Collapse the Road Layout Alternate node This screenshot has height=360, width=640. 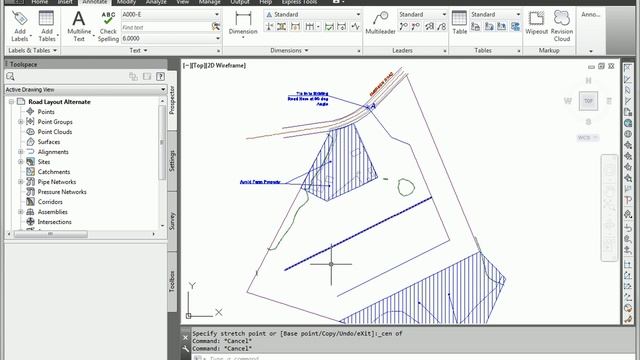pyautogui.click(x=11, y=102)
